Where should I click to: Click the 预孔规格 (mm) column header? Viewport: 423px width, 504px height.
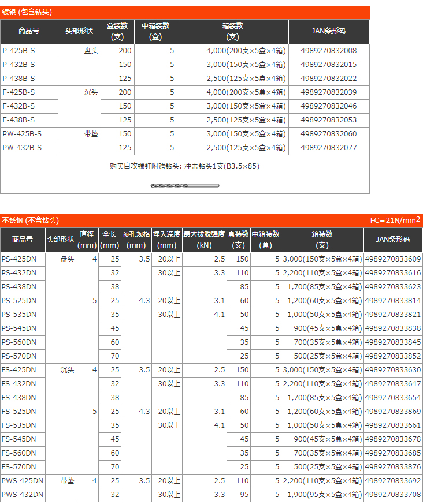click(x=136, y=240)
